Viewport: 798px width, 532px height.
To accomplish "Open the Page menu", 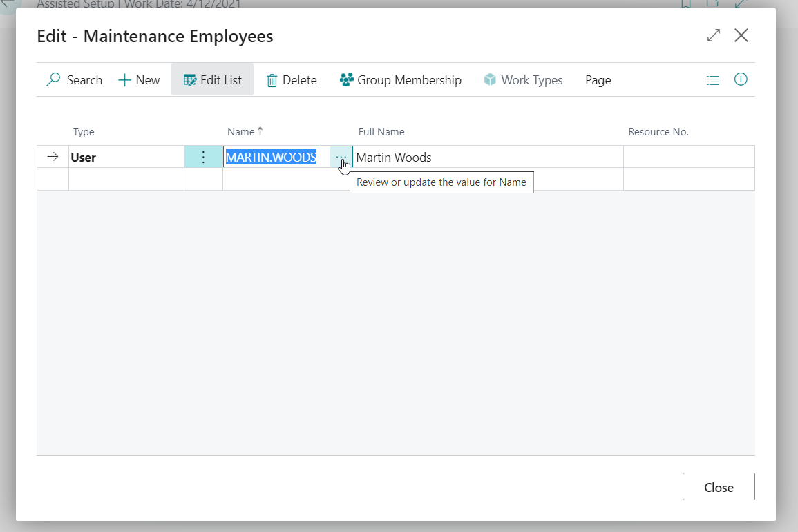I will (x=598, y=80).
